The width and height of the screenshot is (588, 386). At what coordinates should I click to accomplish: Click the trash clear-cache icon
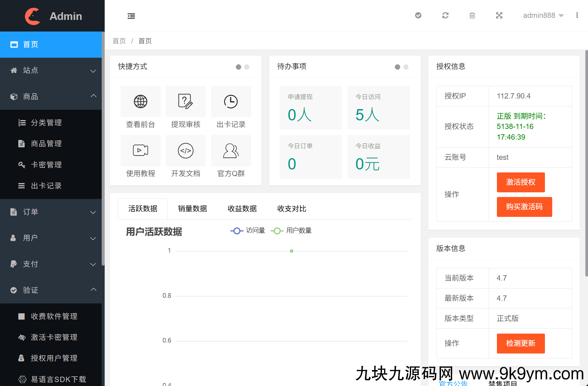point(472,15)
